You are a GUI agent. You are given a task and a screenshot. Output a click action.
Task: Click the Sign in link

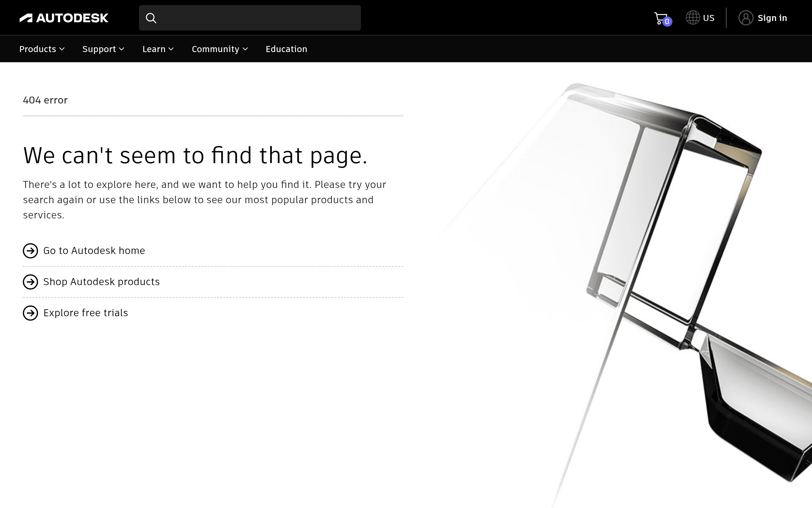[x=772, y=18]
